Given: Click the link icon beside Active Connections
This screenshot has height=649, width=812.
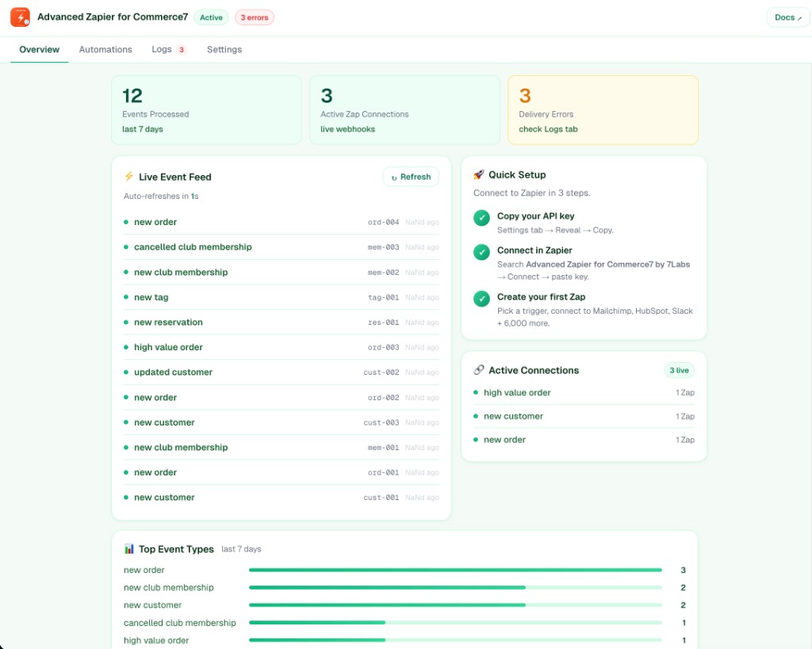Looking at the screenshot, I should click(478, 369).
